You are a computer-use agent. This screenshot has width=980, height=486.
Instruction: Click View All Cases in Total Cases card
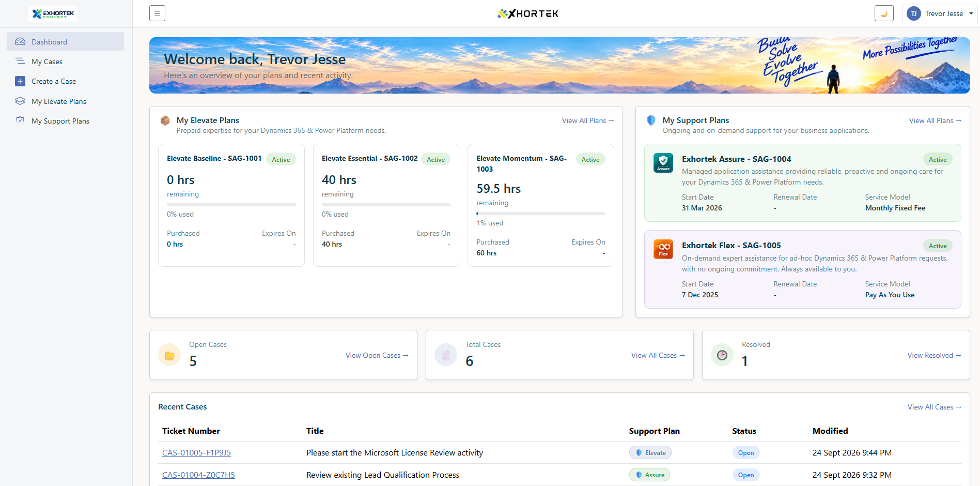click(658, 355)
